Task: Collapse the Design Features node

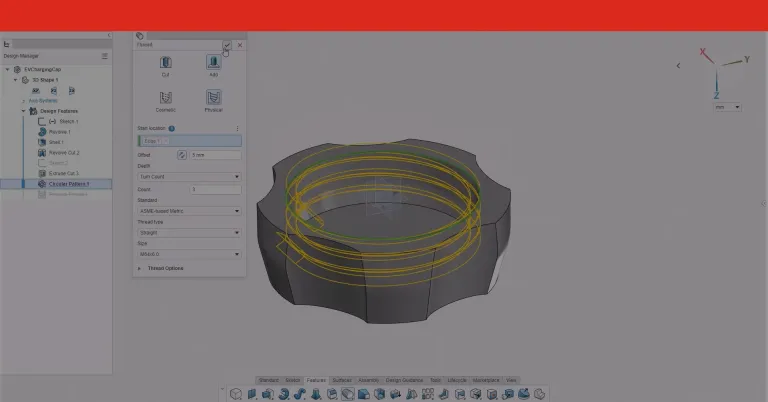Action: point(23,111)
